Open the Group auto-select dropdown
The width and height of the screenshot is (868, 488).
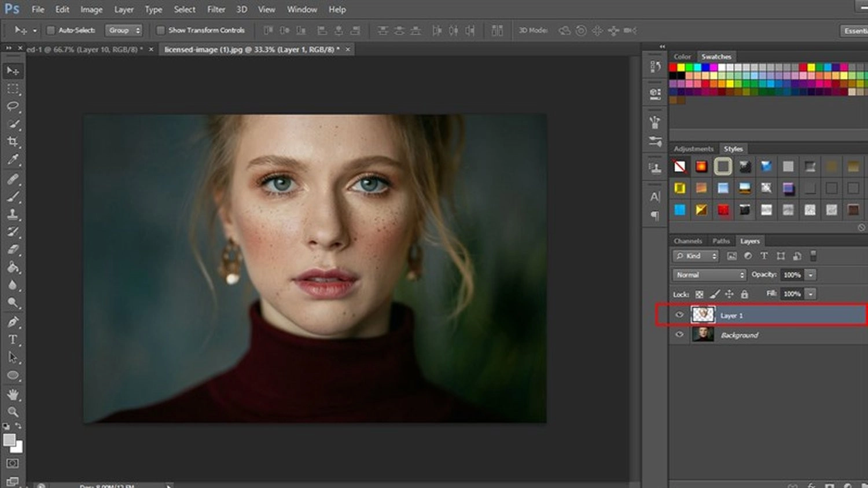point(123,30)
